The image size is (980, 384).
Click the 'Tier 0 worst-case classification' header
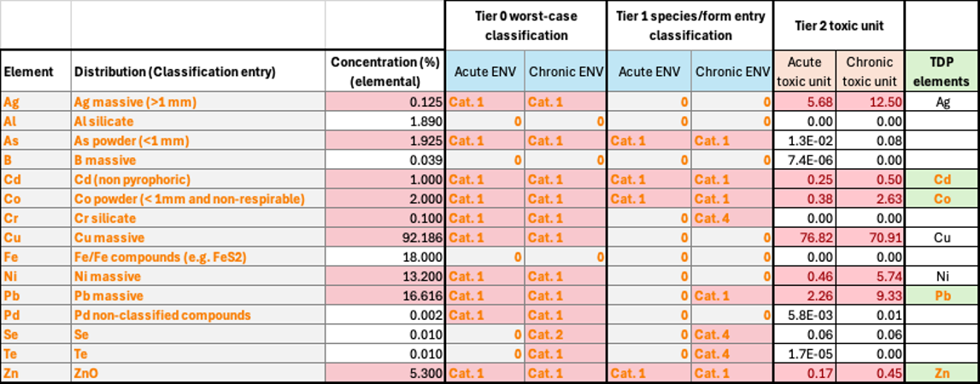(525, 26)
